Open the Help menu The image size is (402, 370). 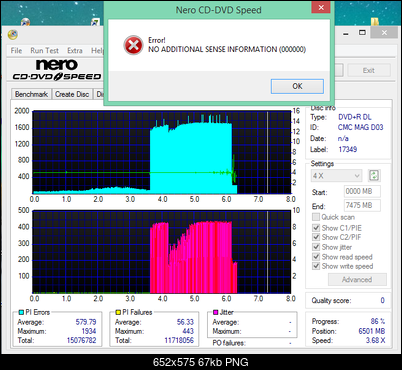pos(97,51)
